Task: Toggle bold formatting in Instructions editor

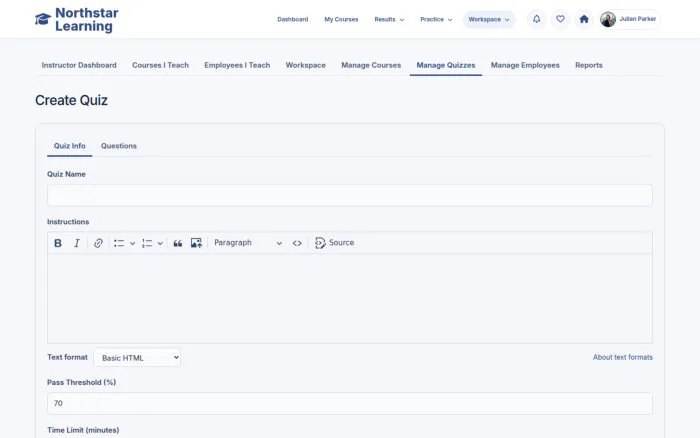Action: 58,243
